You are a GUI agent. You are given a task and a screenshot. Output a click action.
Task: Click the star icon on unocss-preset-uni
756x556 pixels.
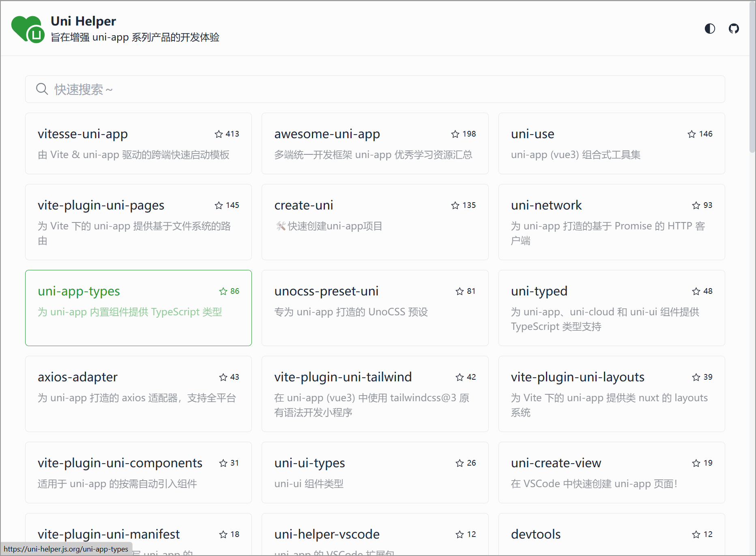click(460, 291)
